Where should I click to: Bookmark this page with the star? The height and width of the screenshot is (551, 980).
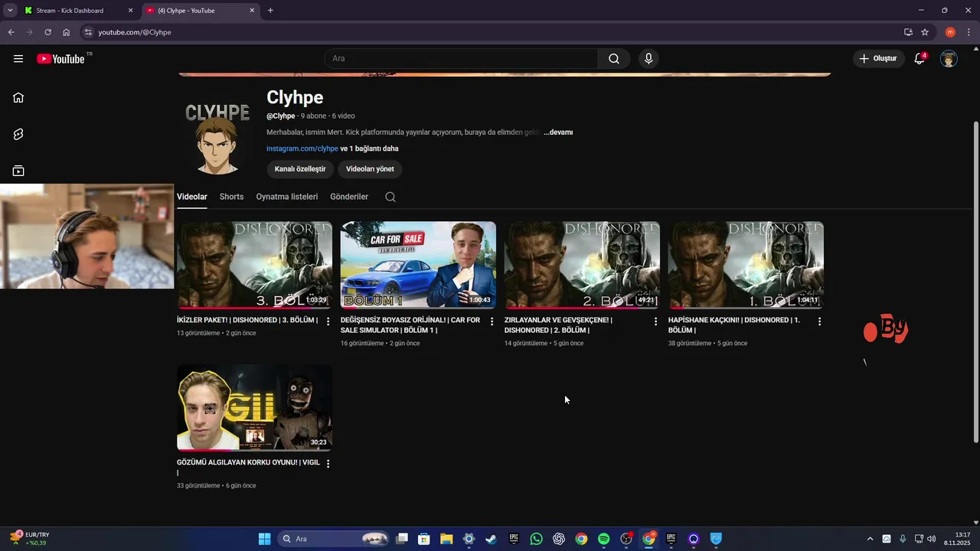925,32
